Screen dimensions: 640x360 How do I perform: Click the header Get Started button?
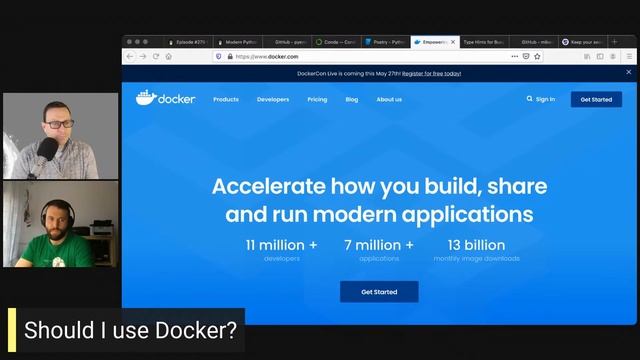(x=596, y=99)
